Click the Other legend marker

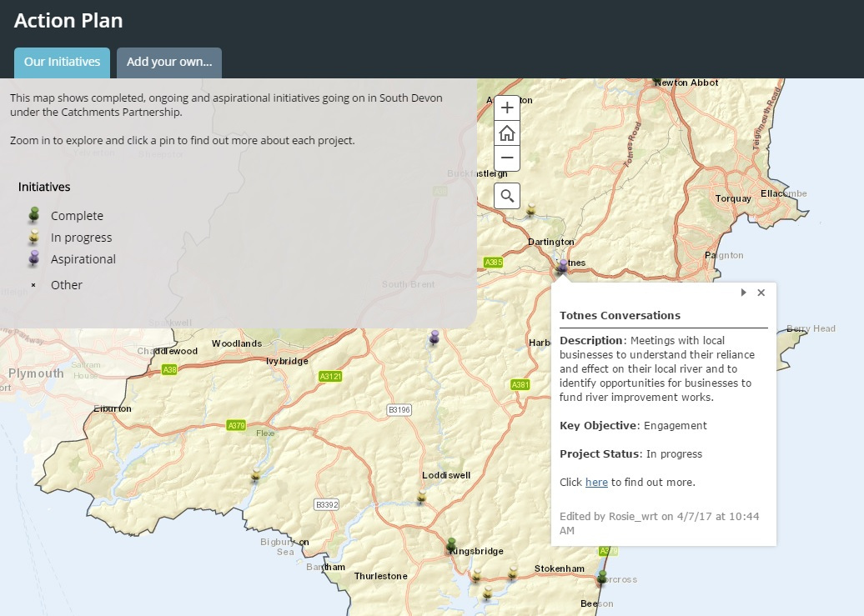[33, 285]
